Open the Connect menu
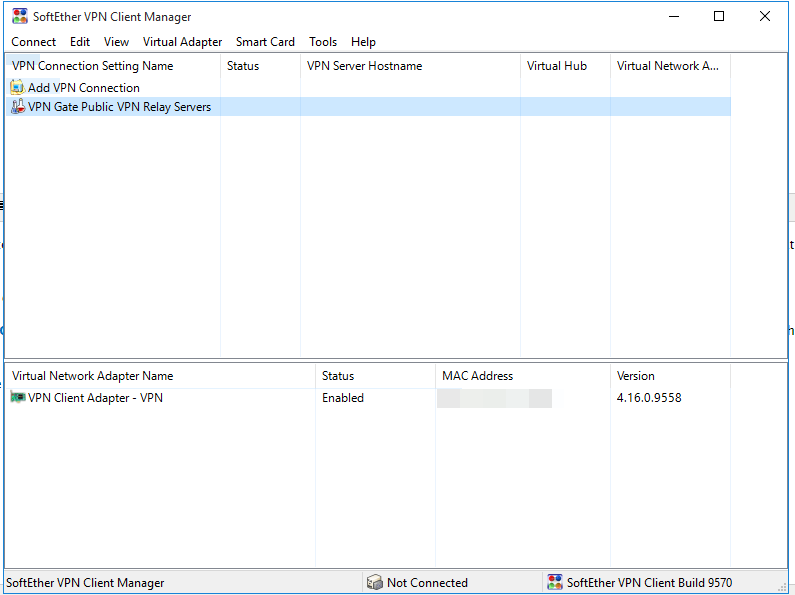 [33, 42]
